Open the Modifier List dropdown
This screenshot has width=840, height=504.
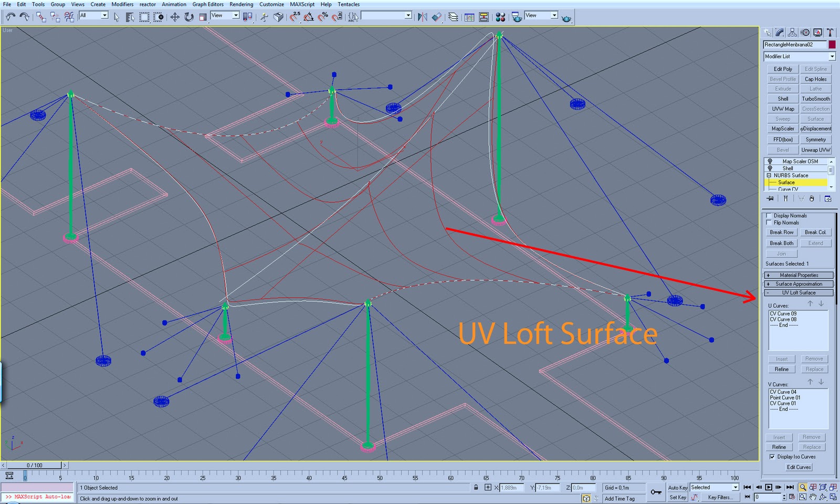click(x=799, y=56)
